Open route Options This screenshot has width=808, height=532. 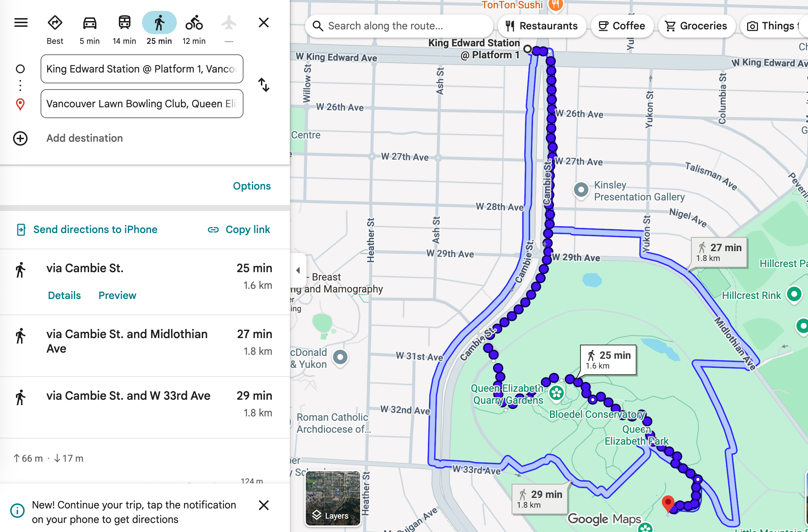click(251, 186)
